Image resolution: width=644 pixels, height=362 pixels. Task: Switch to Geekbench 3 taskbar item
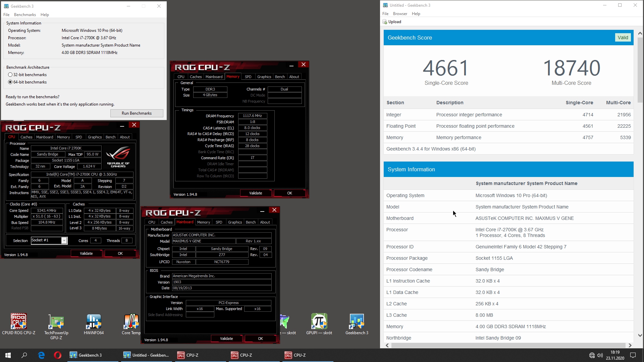pyautogui.click(x=93, y=355)
